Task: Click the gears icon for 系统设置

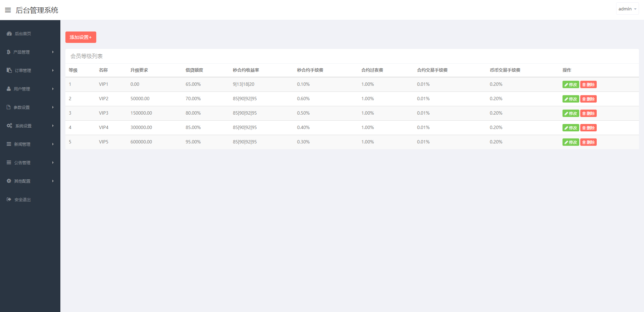Action: tap(9, 126)
